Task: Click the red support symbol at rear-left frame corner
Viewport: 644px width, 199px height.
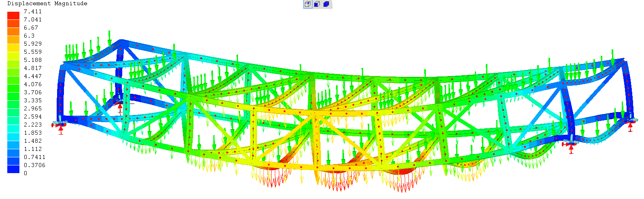Action: click(120, 107)
